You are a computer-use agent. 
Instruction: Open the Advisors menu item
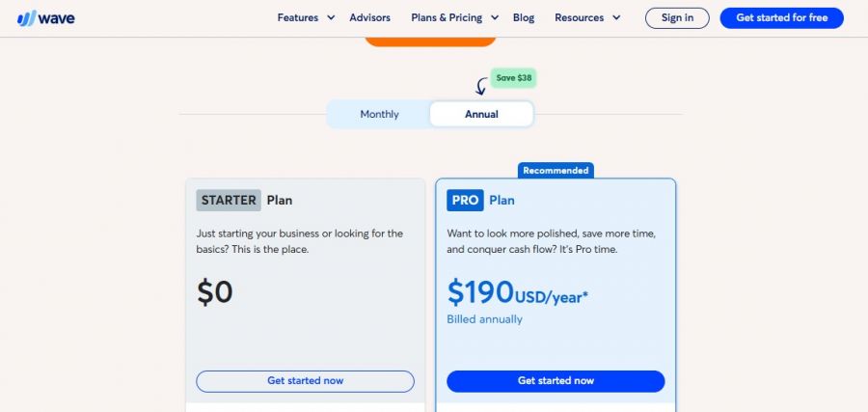369,17
